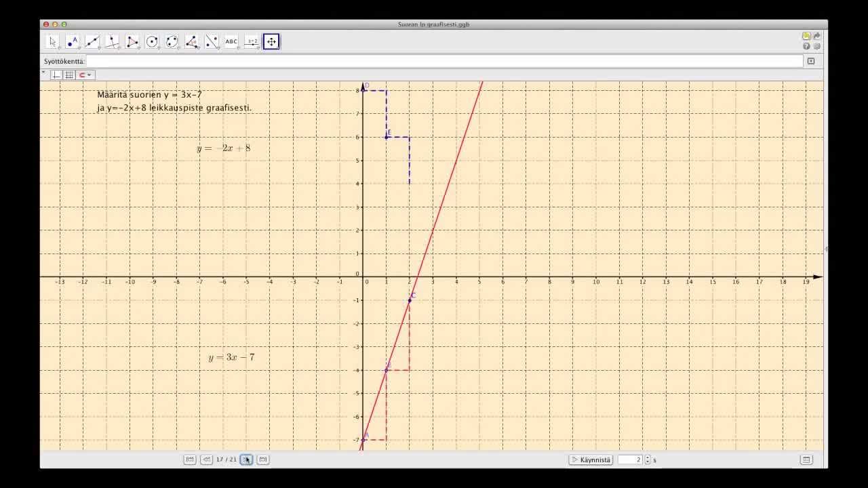The height and width of the screenshot is (488, 868).
Task: Click point D at top of y-axis
Action: coord(363,90)
